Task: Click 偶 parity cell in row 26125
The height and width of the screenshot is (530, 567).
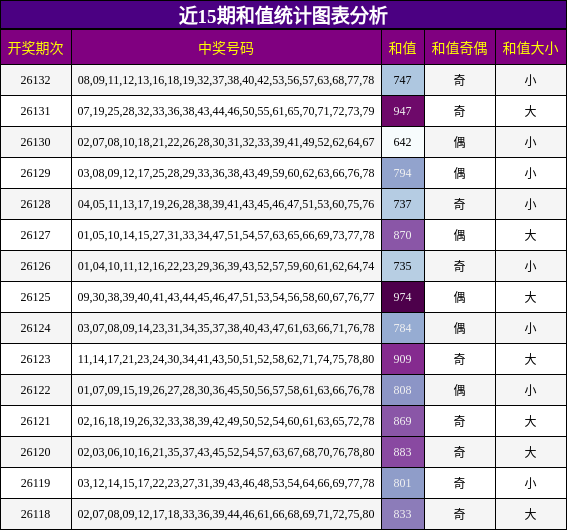Action: pos(460,298)
